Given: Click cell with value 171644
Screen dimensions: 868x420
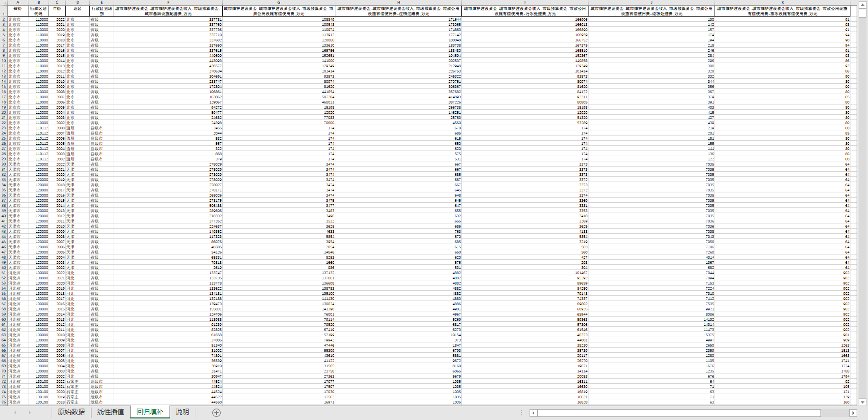Looking at the screenshot, I should [398, 19].
